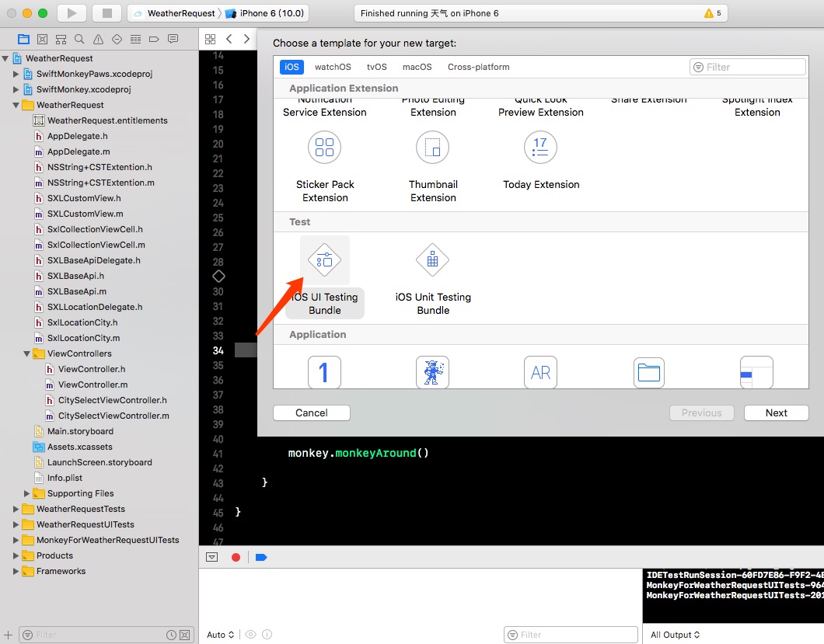Open the Project navigator folder icon

tap(23, 39)
